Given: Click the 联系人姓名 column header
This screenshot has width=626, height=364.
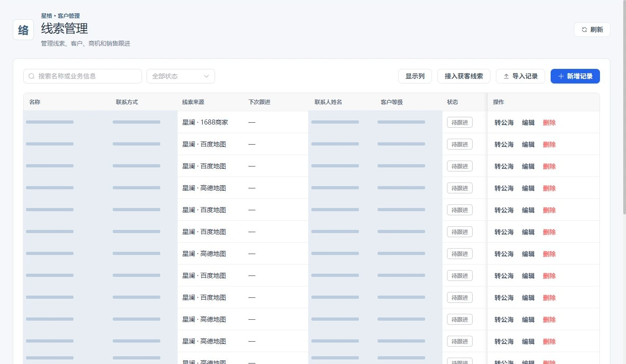Looking at the screenshot, I should 328,102.
